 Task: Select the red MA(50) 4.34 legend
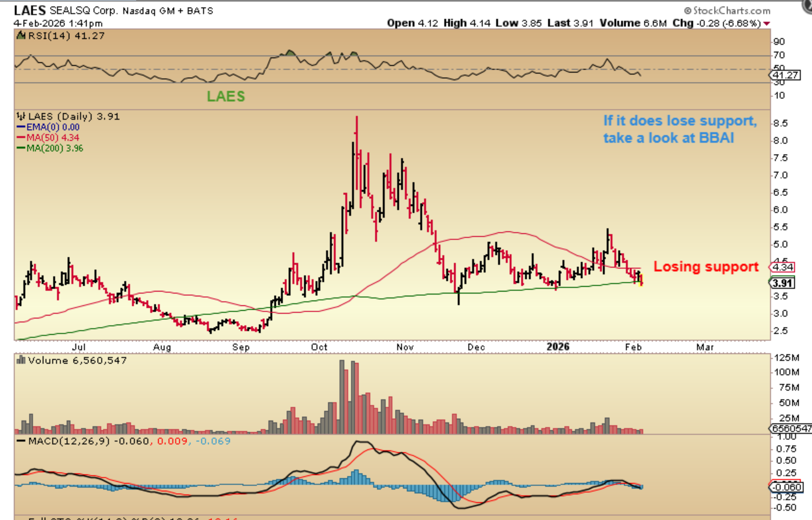click(48, 138)
